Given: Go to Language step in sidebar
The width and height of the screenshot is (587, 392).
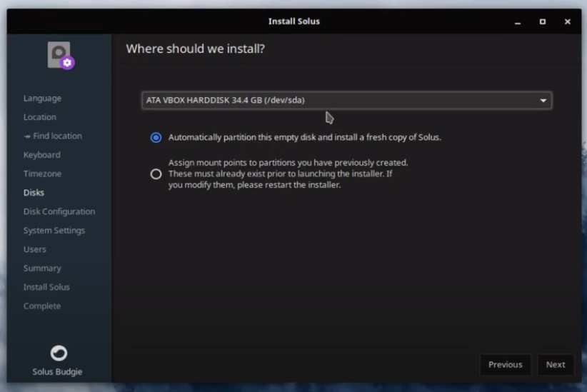Looking at the screenshot, I should pos(42,98).
